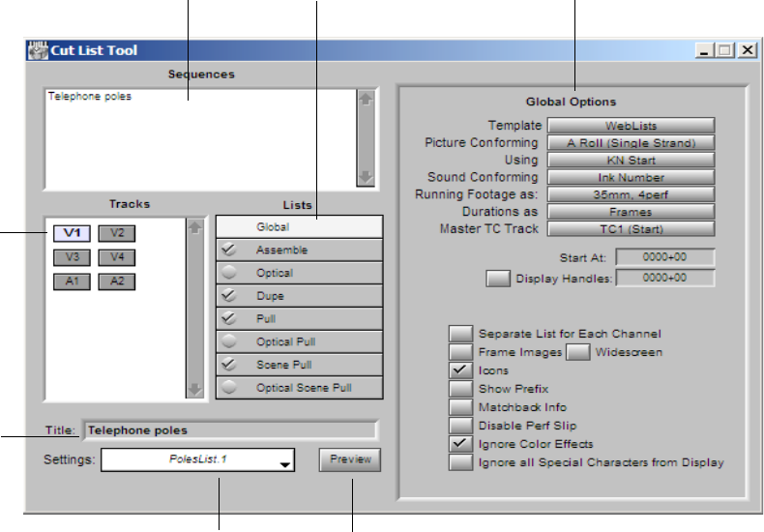The width and height of the screenshot is (764, 532).
Task: Select the V3 track button
Action: (73, 257)
